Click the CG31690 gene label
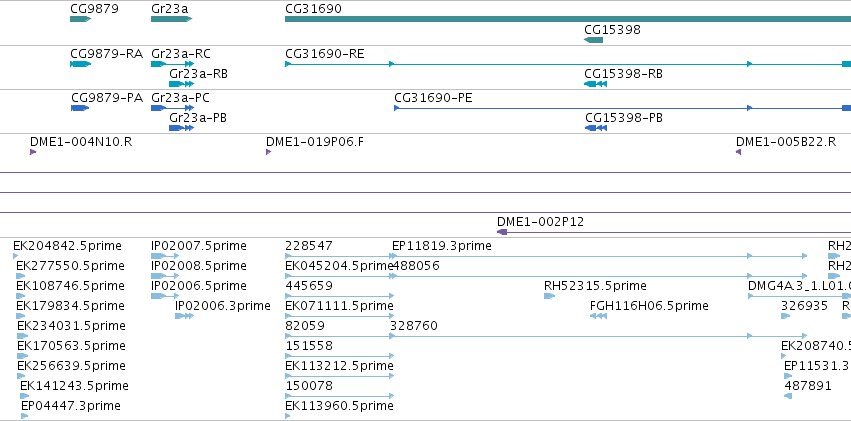This screenshot has height=421, width=851. pos(312,8)
